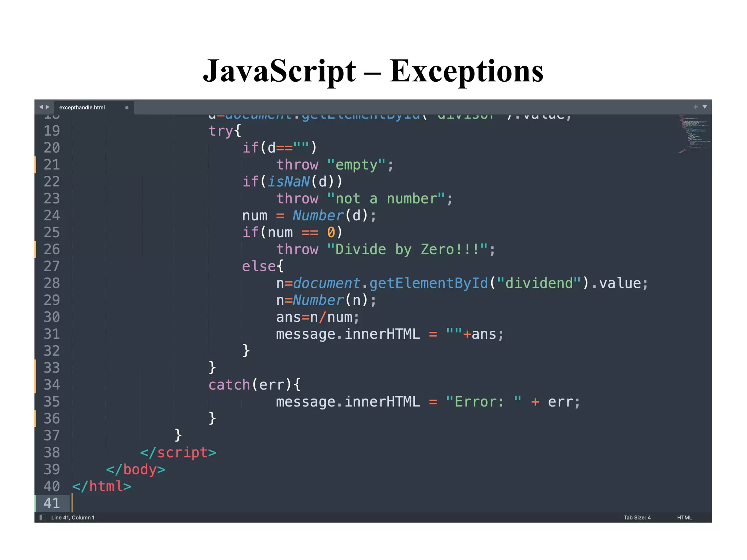Click the "not a number" string

386,199
